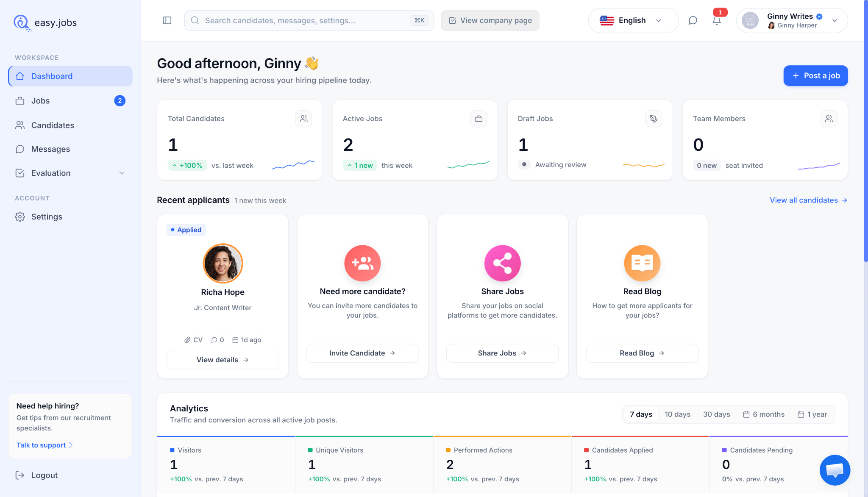Screen dimensions: 868x497
Task: Click the Post a job button
Action: point(815,76)
